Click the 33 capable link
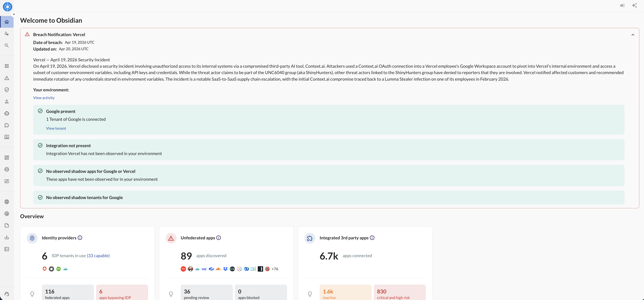Image resolution: width=644 pixels, height=300 pixels. [x=98, y=256]
